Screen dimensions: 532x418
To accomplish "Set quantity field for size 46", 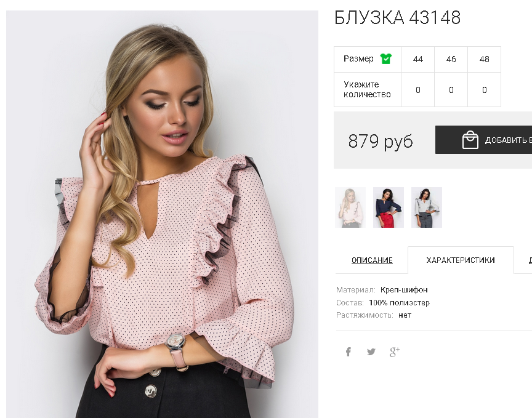I will click(x=451, y=90).
